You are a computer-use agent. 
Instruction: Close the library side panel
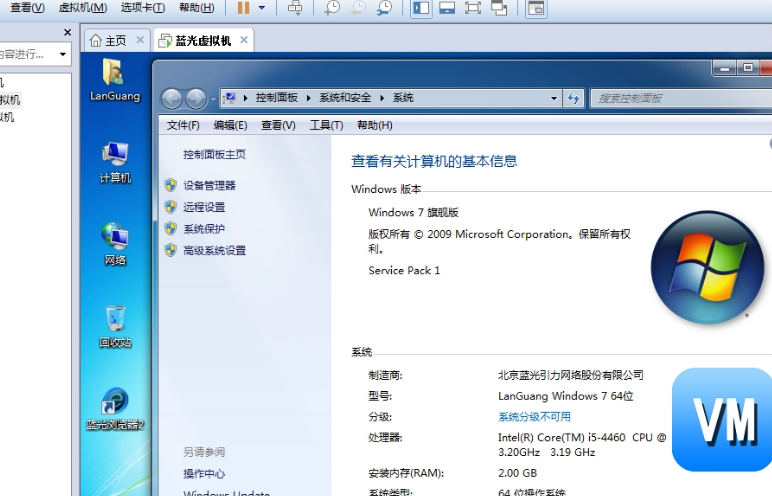(x=67, y=33)
